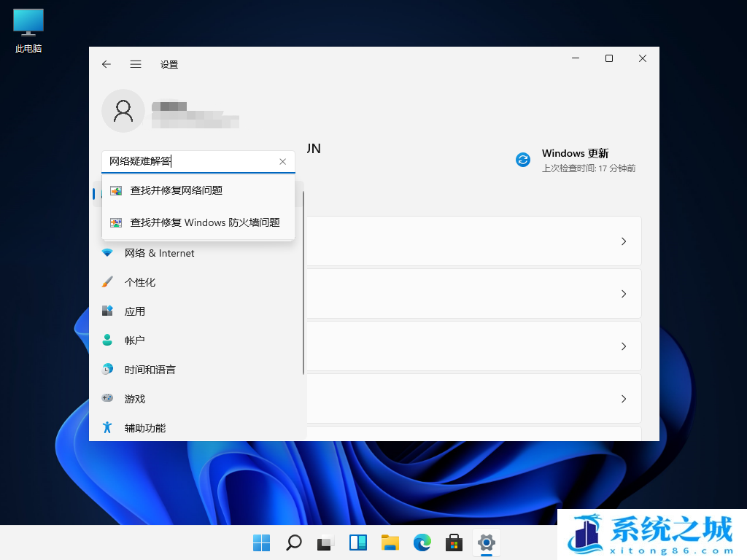The image size is (747, 560).
Task: Expand the first settings card chevron
Action: click(x=624, y=241)
